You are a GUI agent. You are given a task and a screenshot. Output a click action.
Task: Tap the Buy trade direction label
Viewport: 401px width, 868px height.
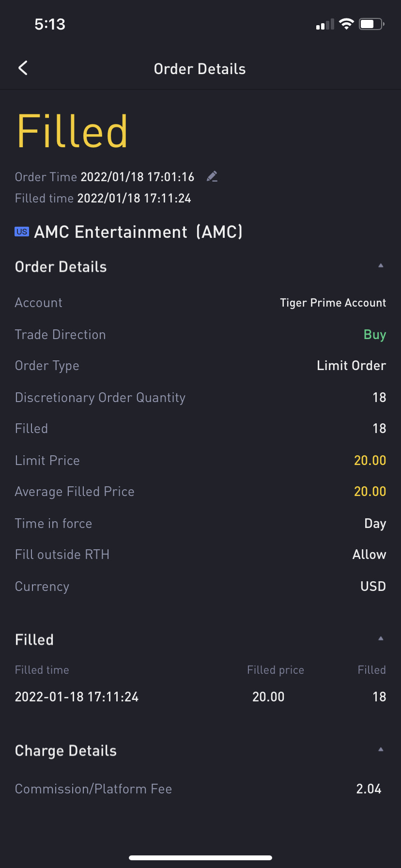click(374, 335)
